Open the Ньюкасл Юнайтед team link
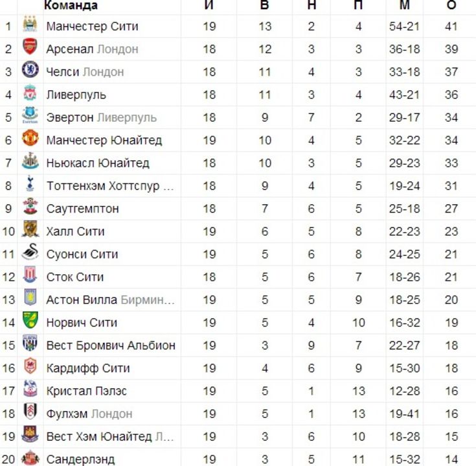Screen dimensions: 476x466 coord(98,163)
